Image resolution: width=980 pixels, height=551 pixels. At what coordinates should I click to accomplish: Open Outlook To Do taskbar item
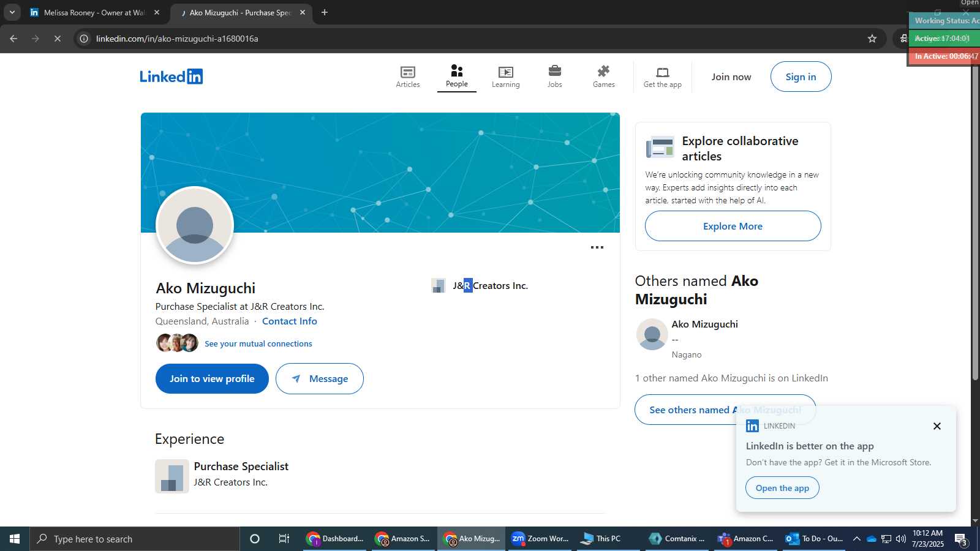(x=815, y=539)
